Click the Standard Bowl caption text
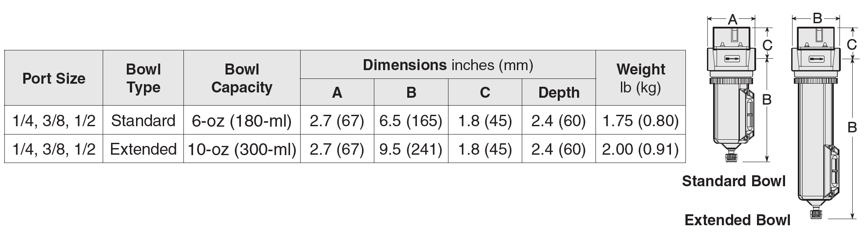Image resolution: width=868 pixels, height=234 pixels. point(733,181)
